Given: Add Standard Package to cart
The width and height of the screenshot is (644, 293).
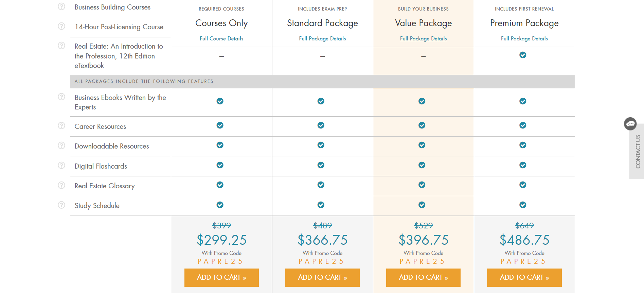Looking at the screenshot, I should pyautogui.click(x=322, y=278).
